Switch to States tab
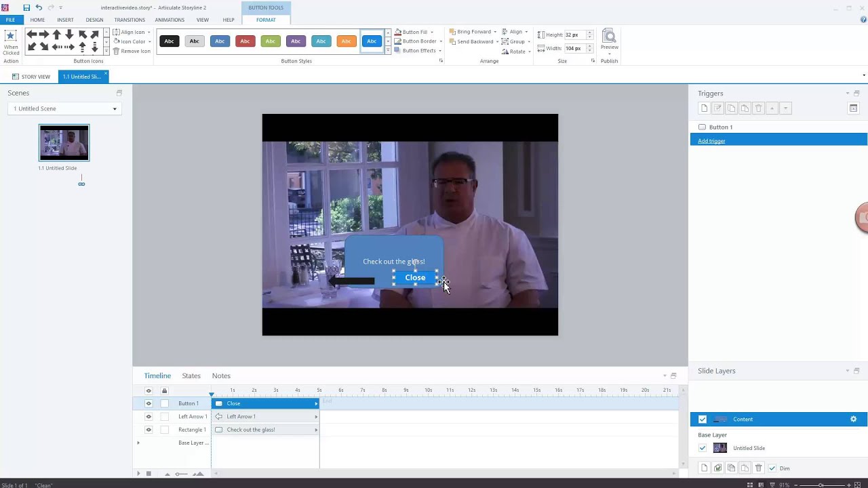 (191, 375)
